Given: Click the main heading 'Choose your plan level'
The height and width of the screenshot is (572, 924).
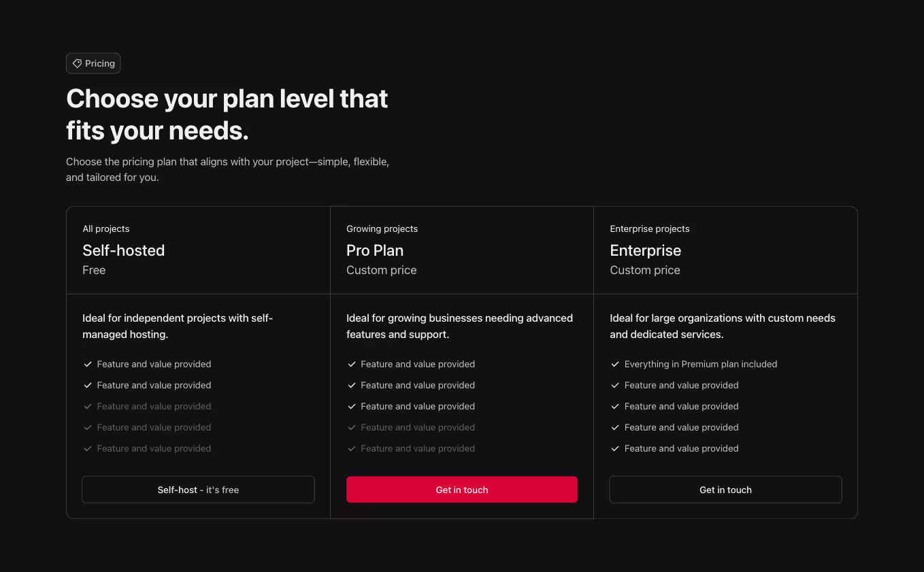Looking at the screenshot, I should click(x=227, y=114).
